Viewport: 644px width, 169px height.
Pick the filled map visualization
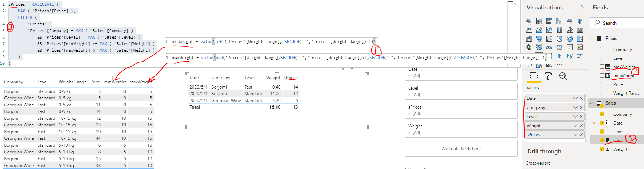click(539, 47)
